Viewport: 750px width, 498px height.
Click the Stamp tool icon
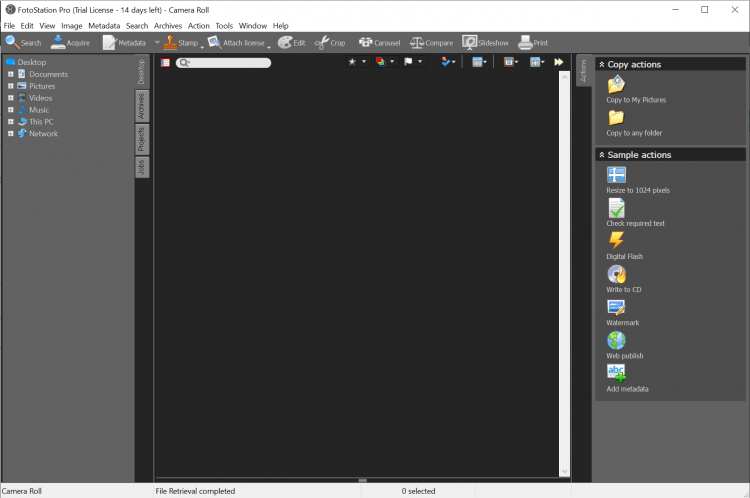click(180, 43)
